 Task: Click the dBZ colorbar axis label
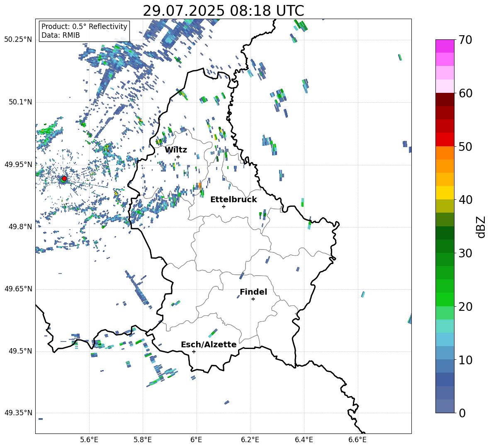(x=481, y=227)
